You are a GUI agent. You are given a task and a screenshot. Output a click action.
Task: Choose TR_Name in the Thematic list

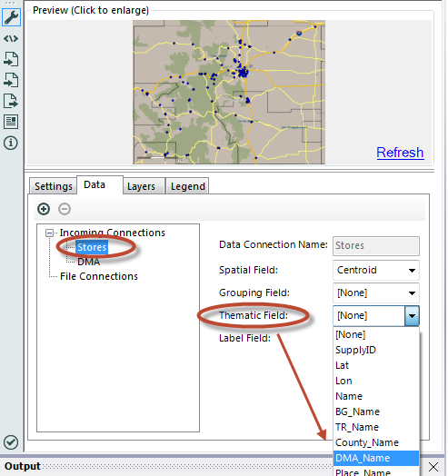pyautogui.click(x=376, y=428)
